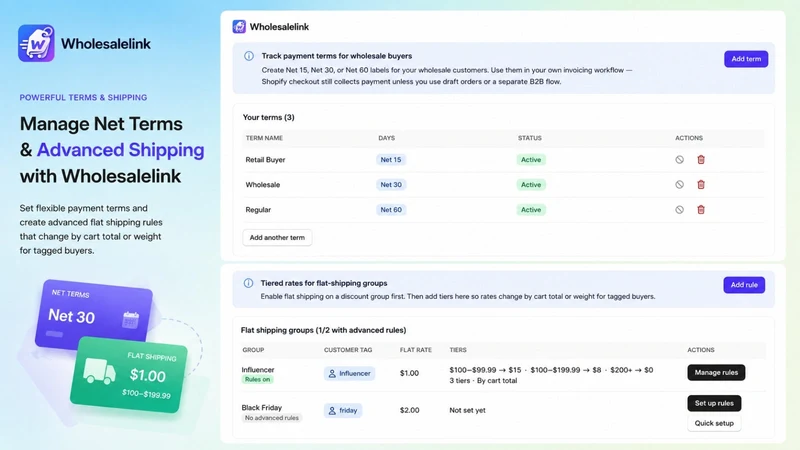Click the $2.00 flat rate value
800x450 pixels.
coord(409,410)
